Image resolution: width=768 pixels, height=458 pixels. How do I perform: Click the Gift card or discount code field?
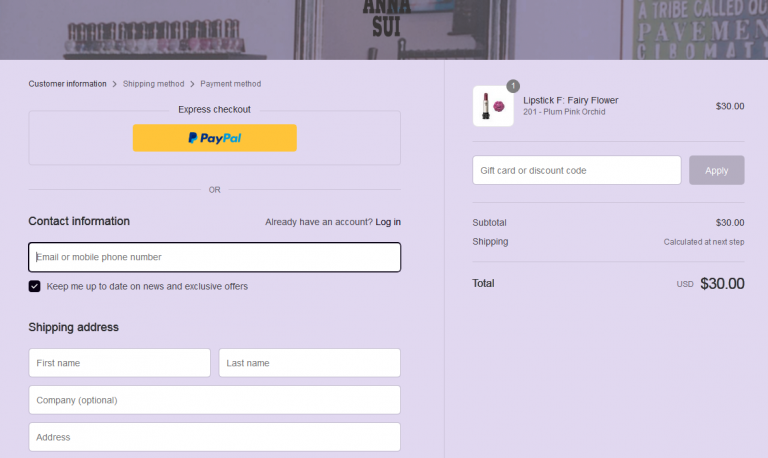click(577, 170)
